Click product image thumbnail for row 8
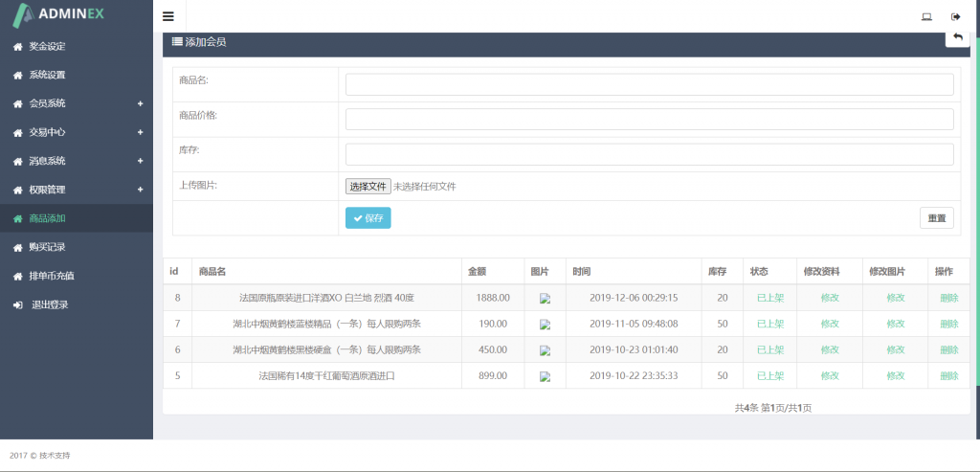The width and height of the screenshot is (980, 472). pyautogui.click(x=545, y=298)
